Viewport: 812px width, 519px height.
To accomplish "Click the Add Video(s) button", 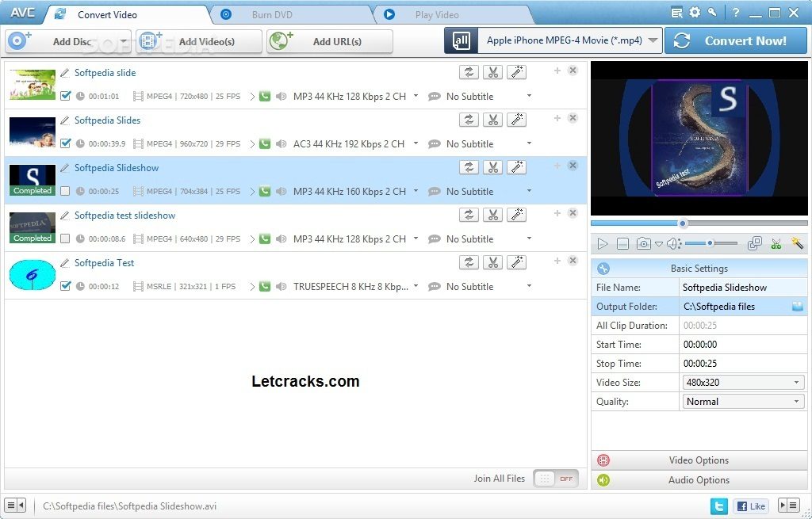I will (199, 41).
